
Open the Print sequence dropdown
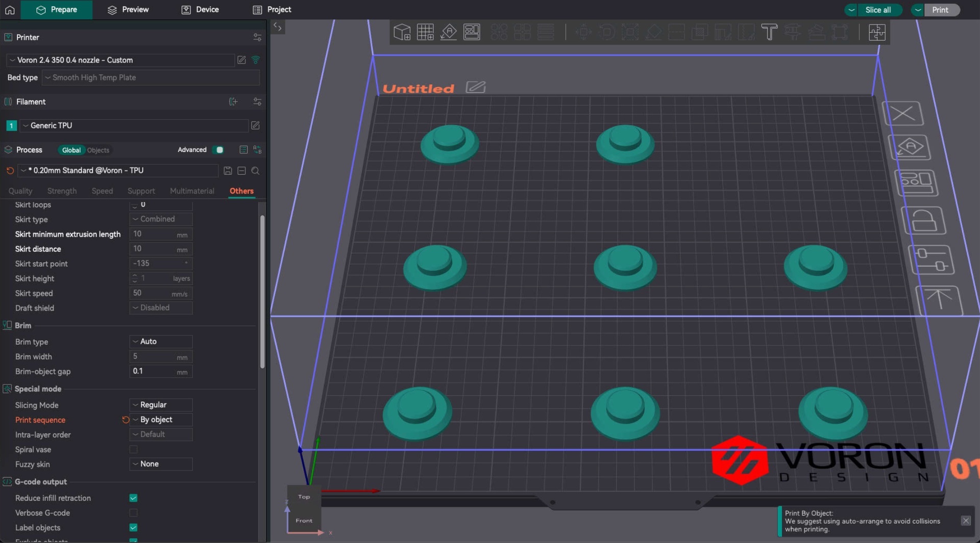click(x=161, y=420)
